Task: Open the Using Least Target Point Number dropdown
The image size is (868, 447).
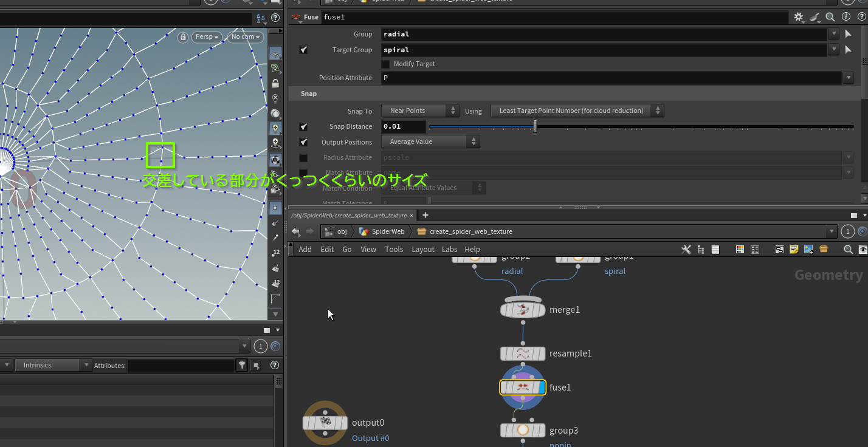Action: [x=577, y=111]
